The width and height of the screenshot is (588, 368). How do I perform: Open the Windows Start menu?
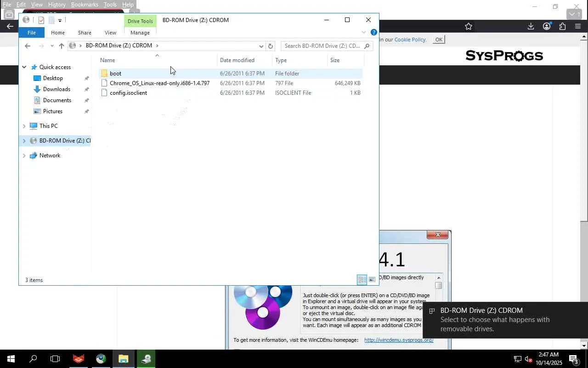coord(11,359)
